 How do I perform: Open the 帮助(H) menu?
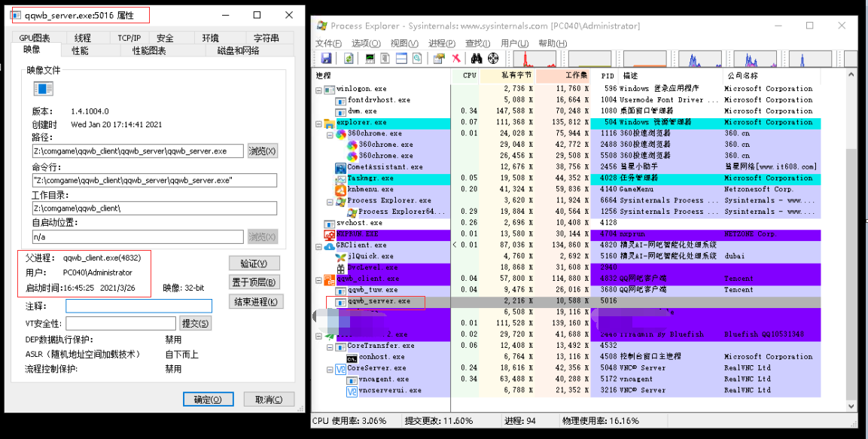click(553, 43)
